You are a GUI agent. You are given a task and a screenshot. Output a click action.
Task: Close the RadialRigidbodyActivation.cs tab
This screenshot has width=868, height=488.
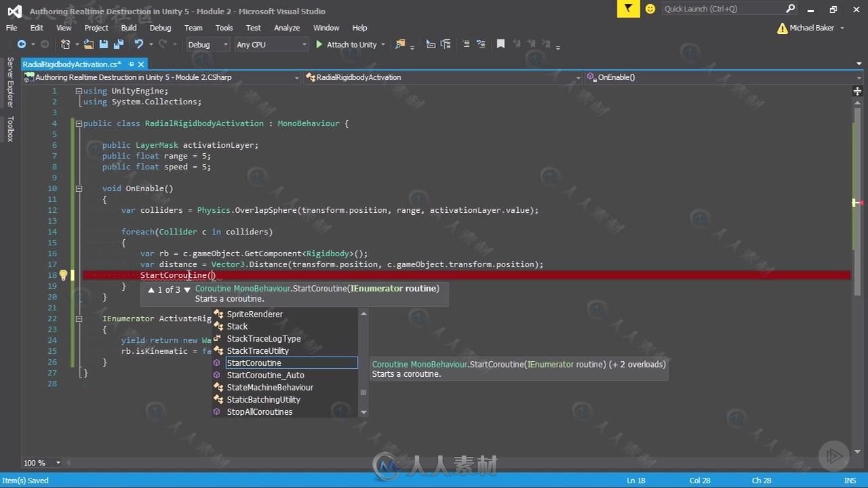coord(141,64)
